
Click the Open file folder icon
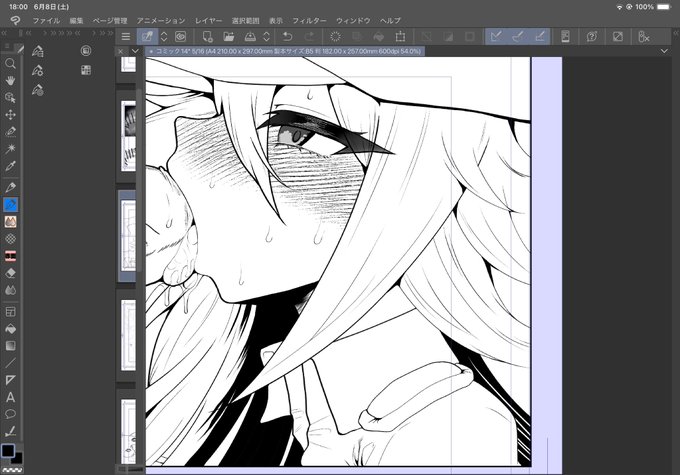click(229, 36)
